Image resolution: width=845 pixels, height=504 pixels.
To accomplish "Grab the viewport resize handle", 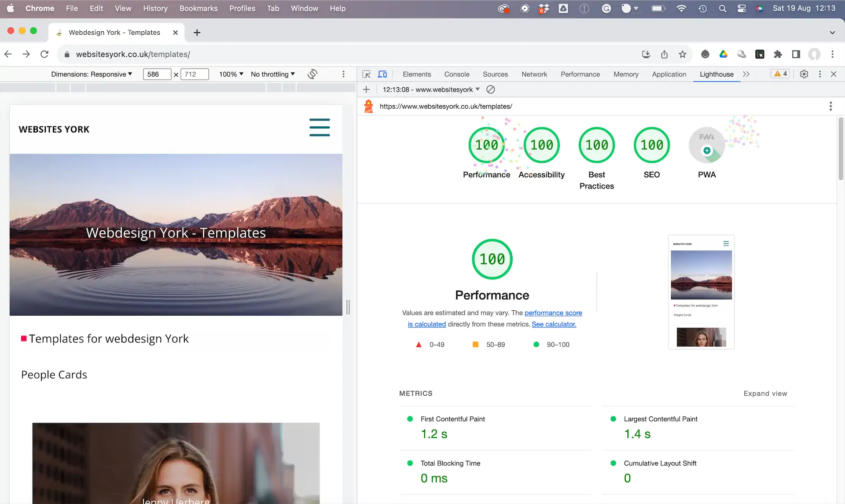I will pos(348,307).
